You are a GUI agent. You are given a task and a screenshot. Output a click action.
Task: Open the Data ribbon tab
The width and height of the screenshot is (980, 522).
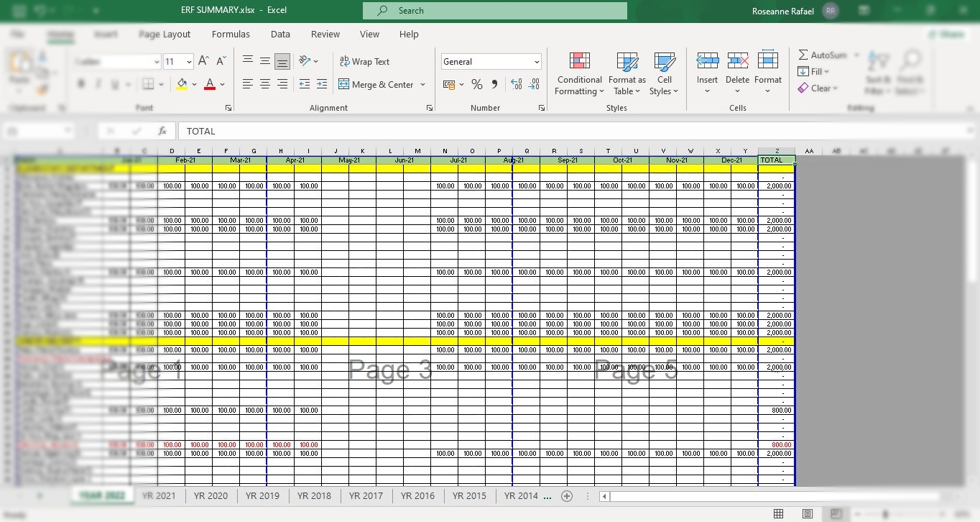tap(280, 34)
